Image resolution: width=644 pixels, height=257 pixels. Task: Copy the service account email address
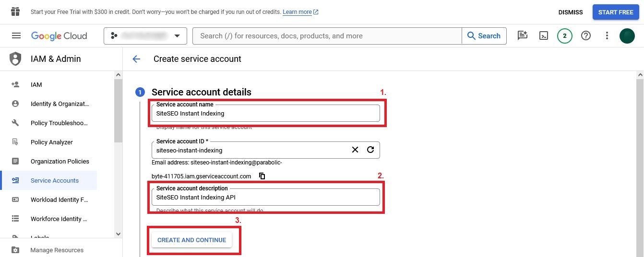click(262, 176)
